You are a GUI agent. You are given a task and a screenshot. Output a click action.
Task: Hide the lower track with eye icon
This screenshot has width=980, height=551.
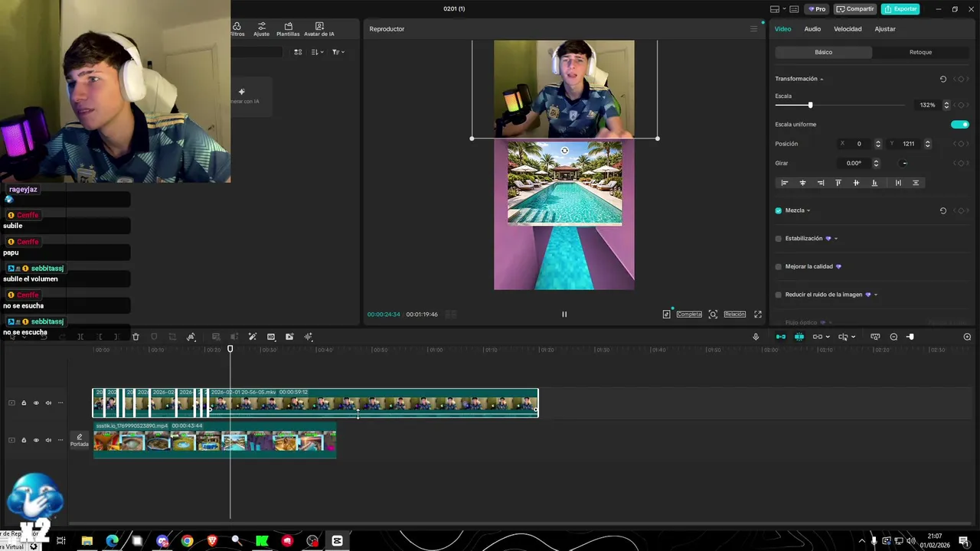[35, 440]
